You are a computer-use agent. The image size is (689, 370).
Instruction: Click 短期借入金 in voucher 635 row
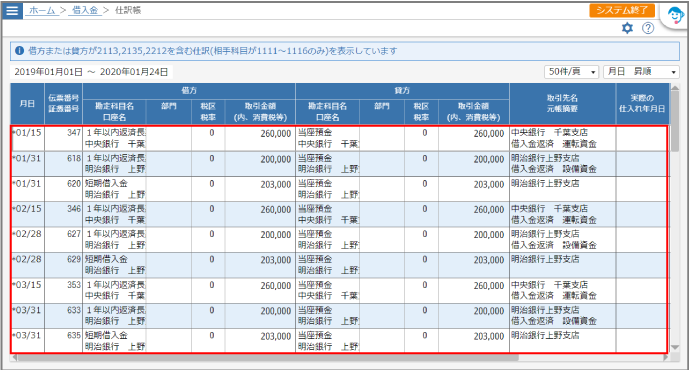(106, 336)
